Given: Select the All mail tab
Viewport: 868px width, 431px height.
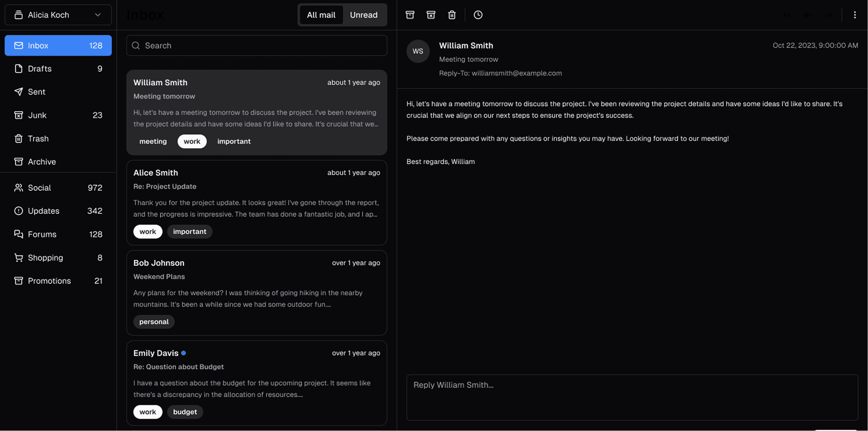Looking at the screenshot, I should [321, 15].
